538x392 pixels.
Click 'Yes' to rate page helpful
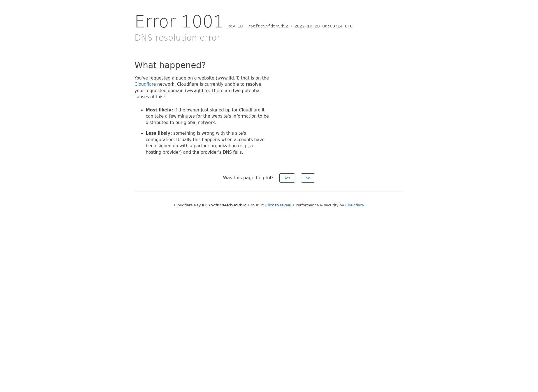287,178
